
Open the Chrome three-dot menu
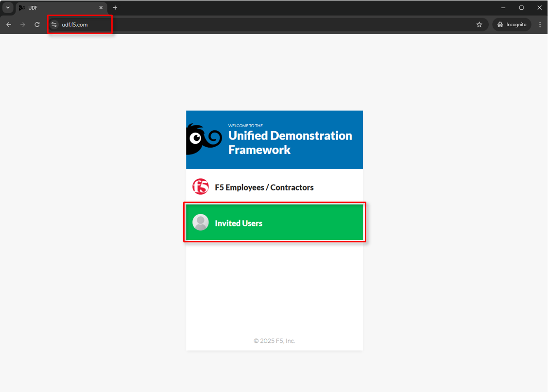coord(540,24)
